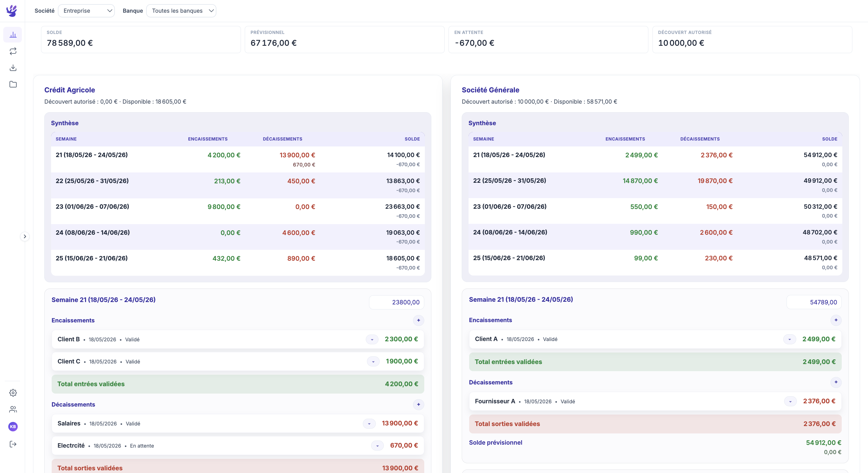The image size is (868, 473).
Task: Open Fournisseur A status dropdown
Action: [790, 401]
